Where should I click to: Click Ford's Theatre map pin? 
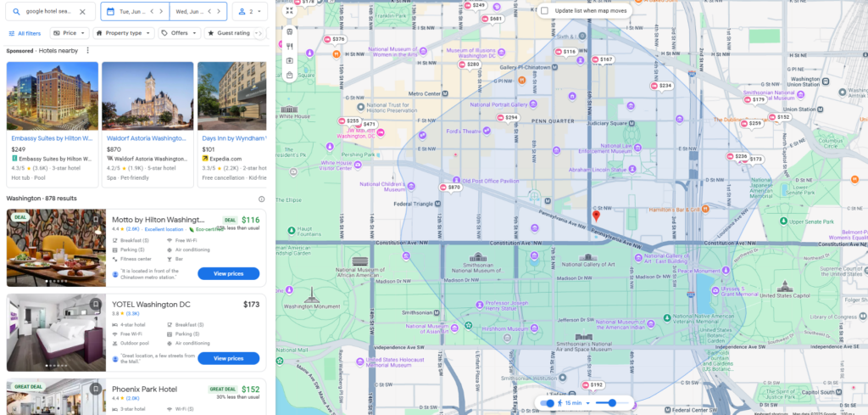487,131
